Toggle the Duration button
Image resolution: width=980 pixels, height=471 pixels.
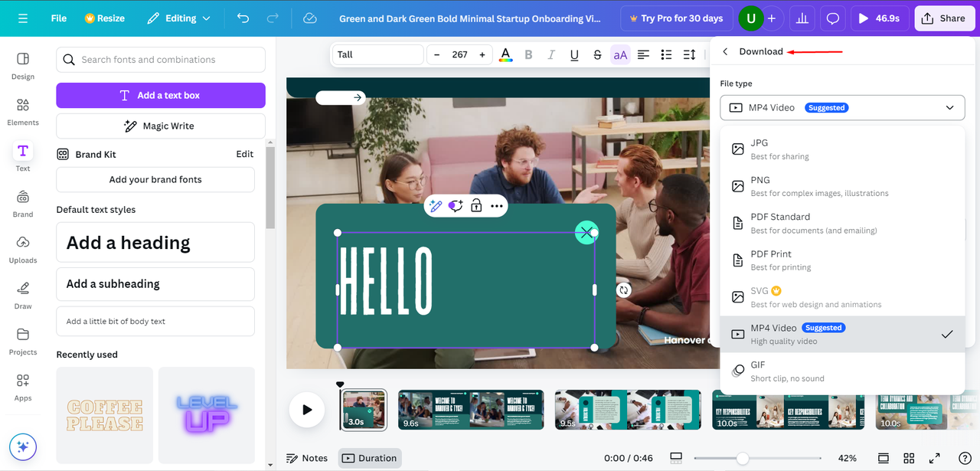370,459
